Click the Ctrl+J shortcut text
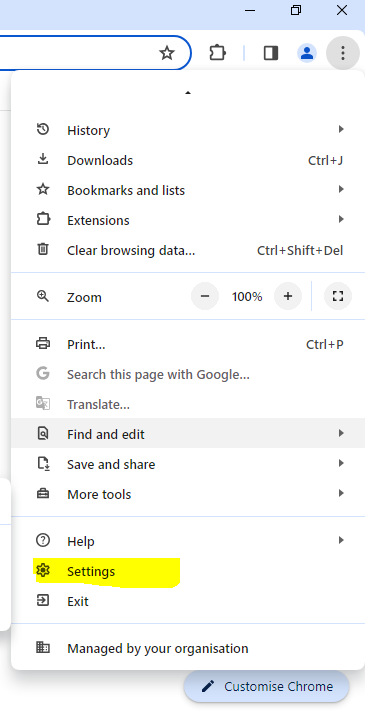365x713 pixels. (x=325, y=160)
